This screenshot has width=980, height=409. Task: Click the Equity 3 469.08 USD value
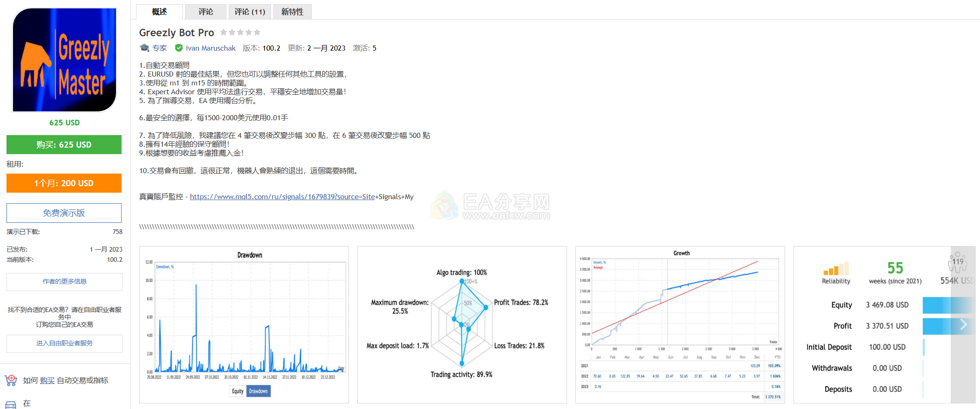[x=887, y=305]
